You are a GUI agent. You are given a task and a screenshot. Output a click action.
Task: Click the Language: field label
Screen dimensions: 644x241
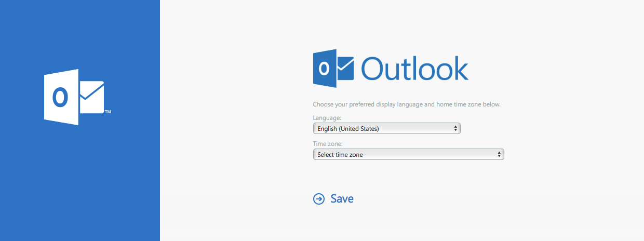(x=327, y=118)
